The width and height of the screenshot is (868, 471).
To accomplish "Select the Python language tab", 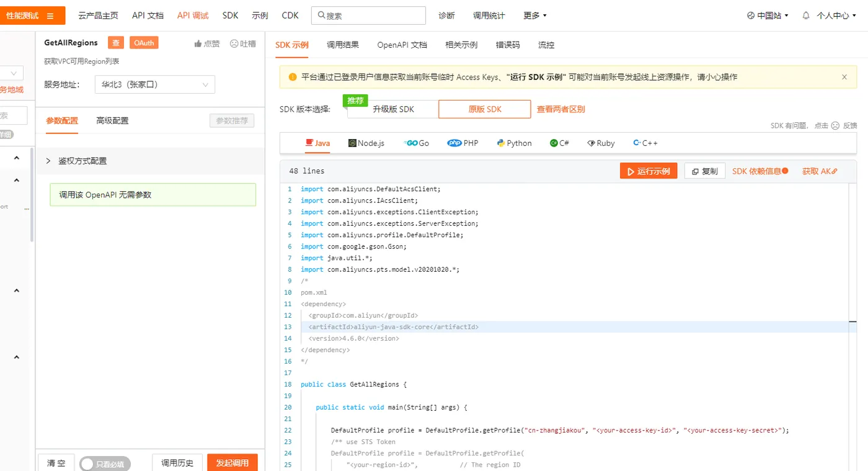I will [x=515, y=143].
